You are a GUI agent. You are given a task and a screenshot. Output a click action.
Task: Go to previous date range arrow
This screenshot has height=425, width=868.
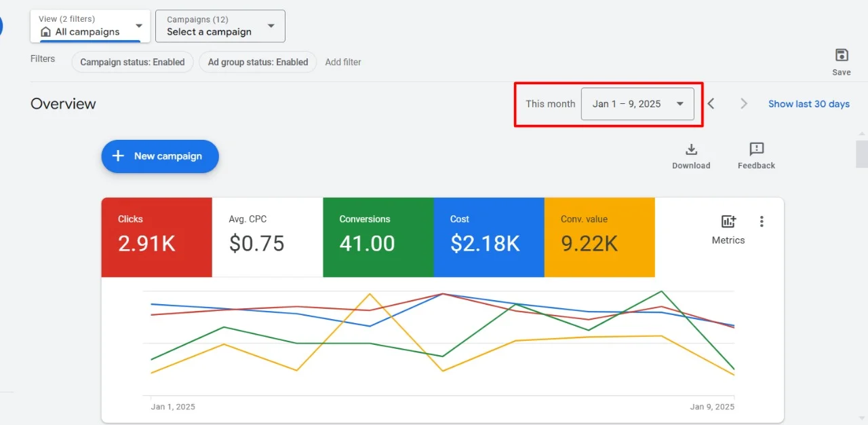pyautogui.click(x=711, y=104)
